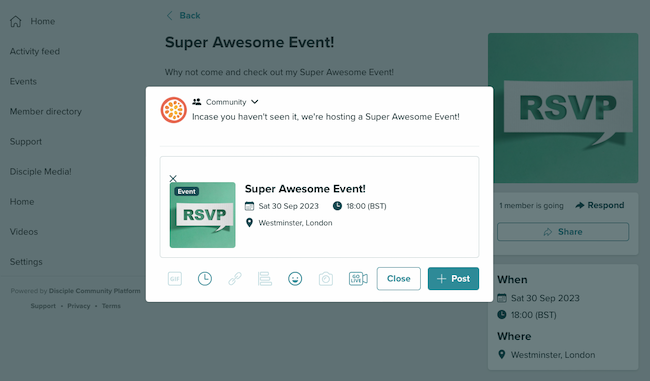Click the orange profile avatar
Viewport: 650px width, 381px height.
[174, 110]
